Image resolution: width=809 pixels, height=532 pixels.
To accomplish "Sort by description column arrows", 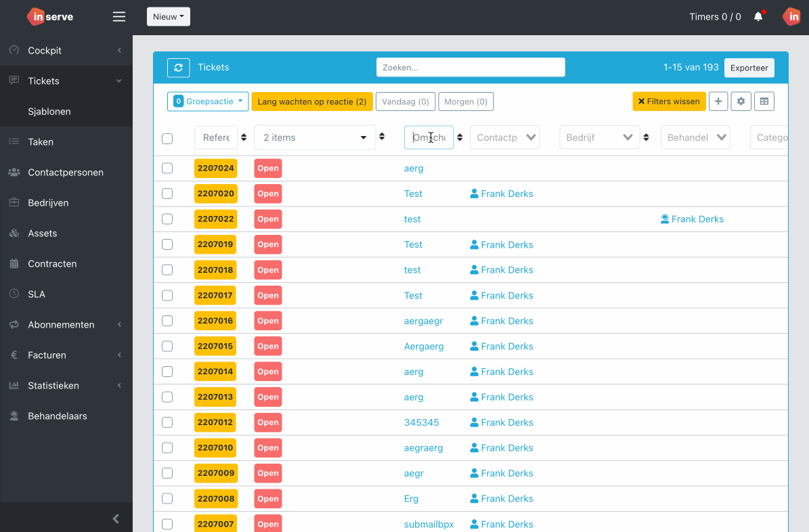I will pos(460,137).
